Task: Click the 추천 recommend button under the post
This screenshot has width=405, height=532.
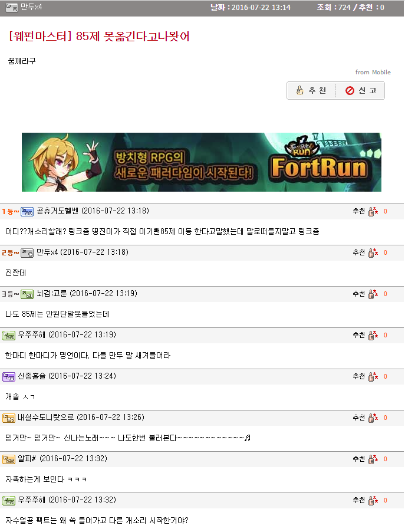Action: (x=311, y=91)
